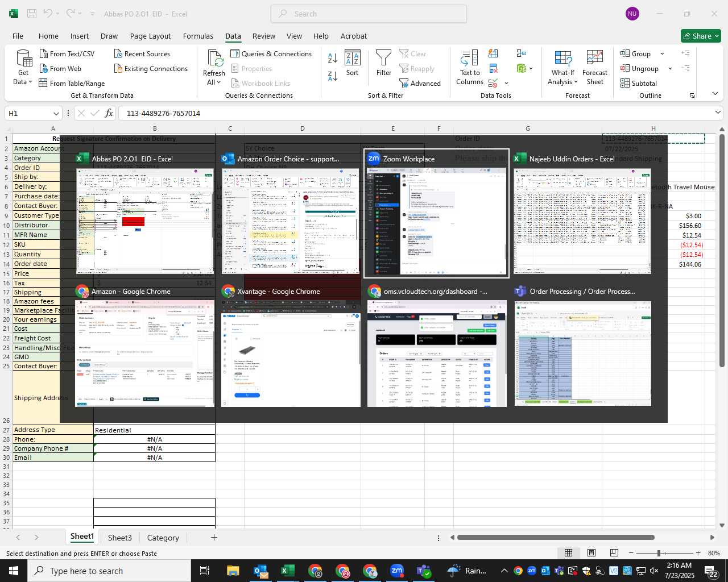Choose From Web data source

[60, 68]
